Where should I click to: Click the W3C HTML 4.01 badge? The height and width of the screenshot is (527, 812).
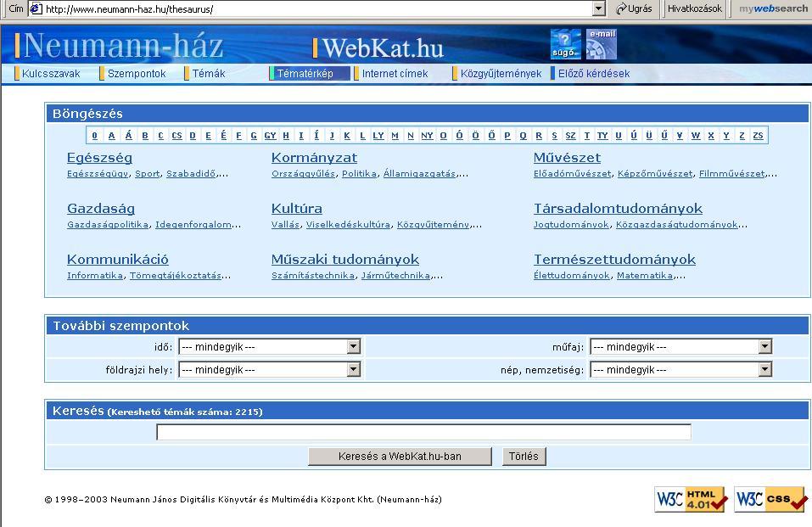[x=690, y=499]
